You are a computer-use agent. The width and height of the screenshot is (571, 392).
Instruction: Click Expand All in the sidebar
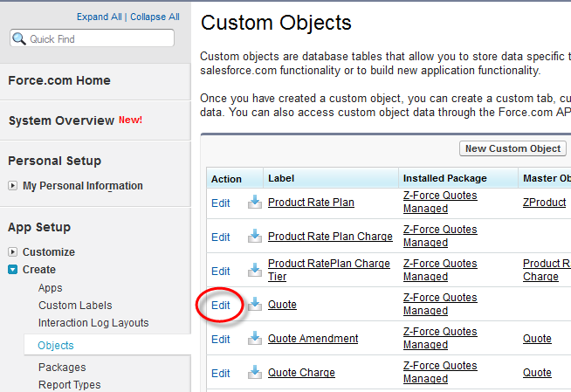(100, 17)
